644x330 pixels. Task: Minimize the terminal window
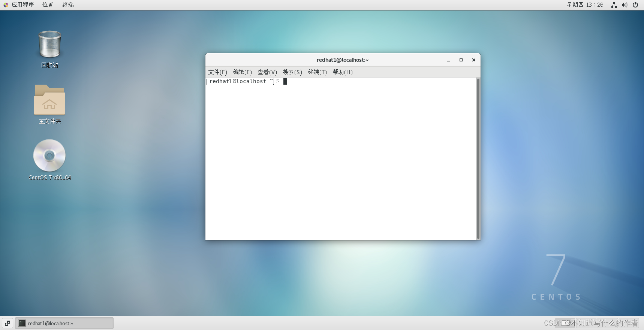448,60
